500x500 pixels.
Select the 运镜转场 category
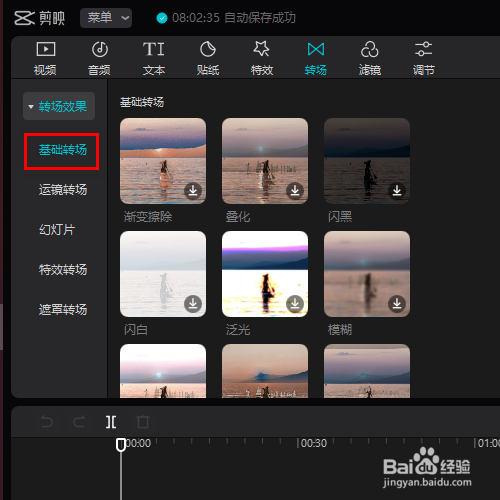63,190
